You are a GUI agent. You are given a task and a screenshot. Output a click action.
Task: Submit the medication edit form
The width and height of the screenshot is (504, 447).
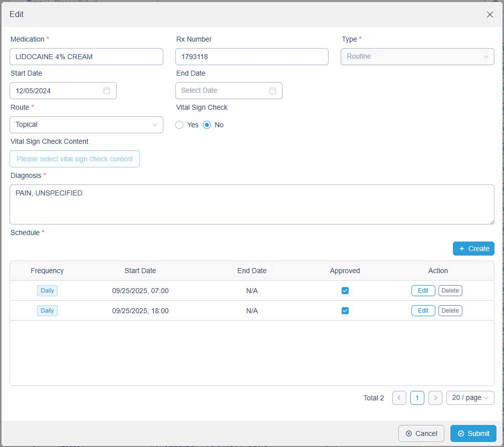pos(473,433)
